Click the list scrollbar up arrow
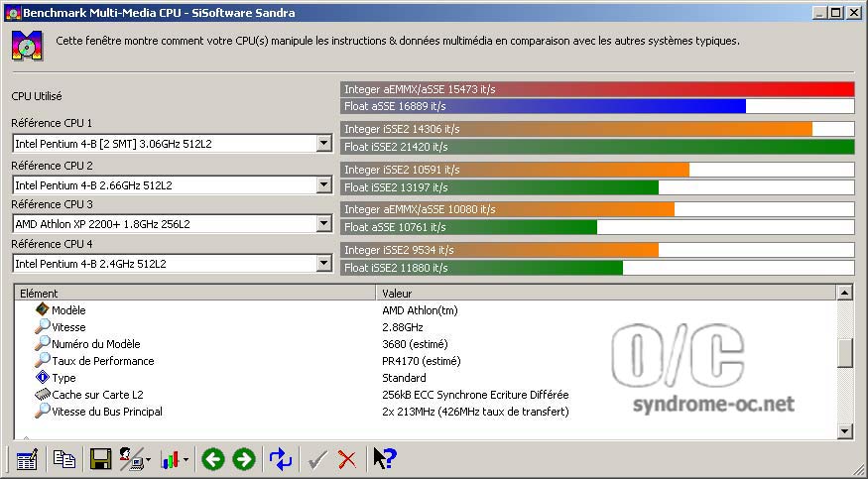This screenshot has height=479, width=868. click(845, 293)
